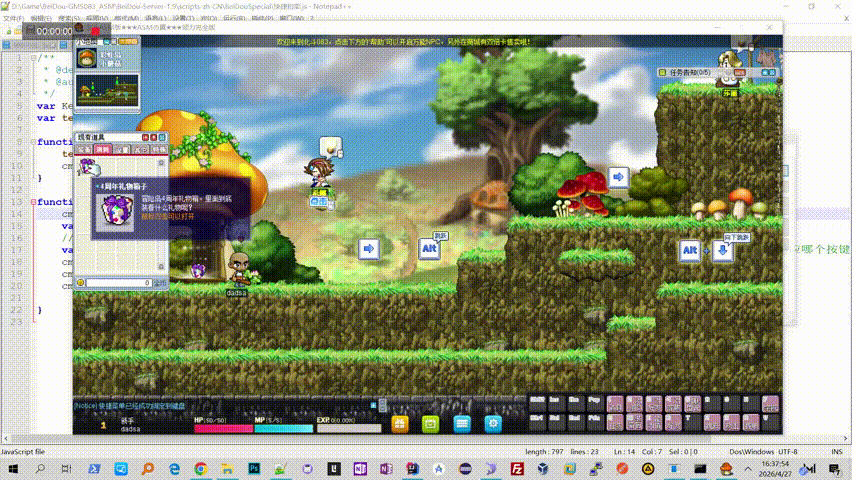Click the red stop recording button

pos(96,32)
